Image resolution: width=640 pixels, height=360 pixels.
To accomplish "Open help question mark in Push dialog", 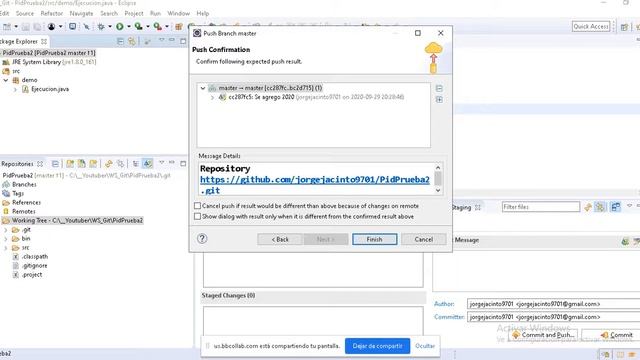I will pyautogui.click(x=202, y=239).
